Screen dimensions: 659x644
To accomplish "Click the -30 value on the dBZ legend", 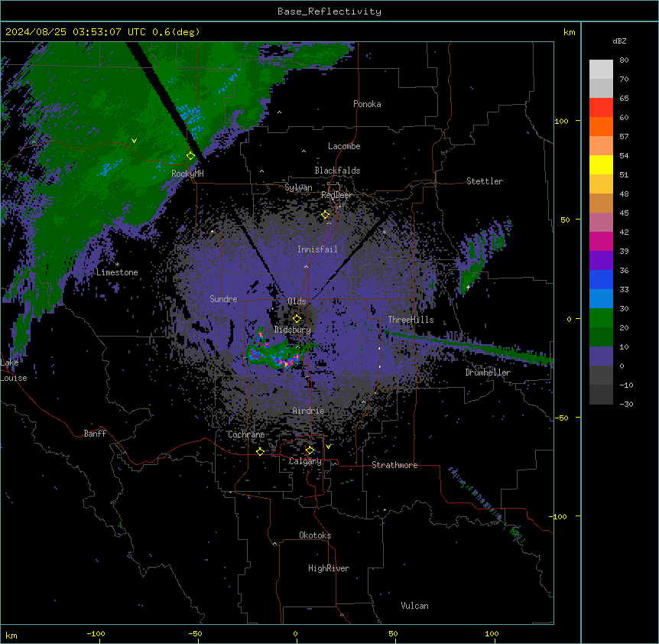I will tap(626, 404).
